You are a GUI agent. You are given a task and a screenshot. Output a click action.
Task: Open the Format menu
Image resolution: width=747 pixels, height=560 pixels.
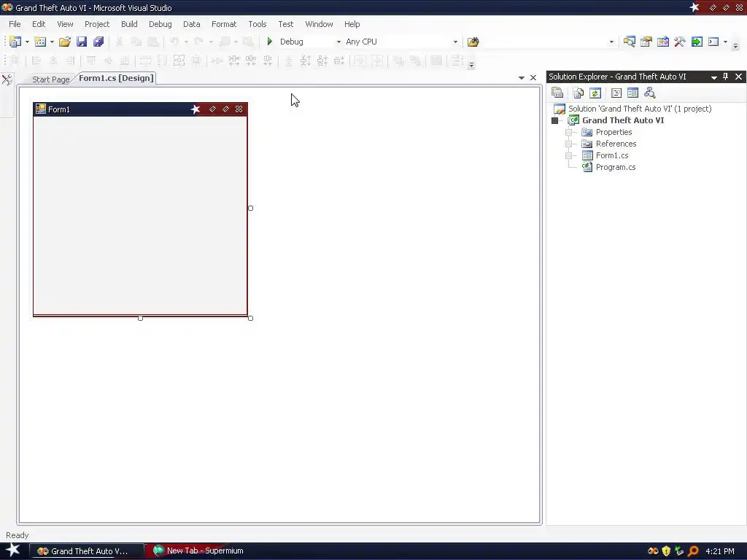(224, 24)
